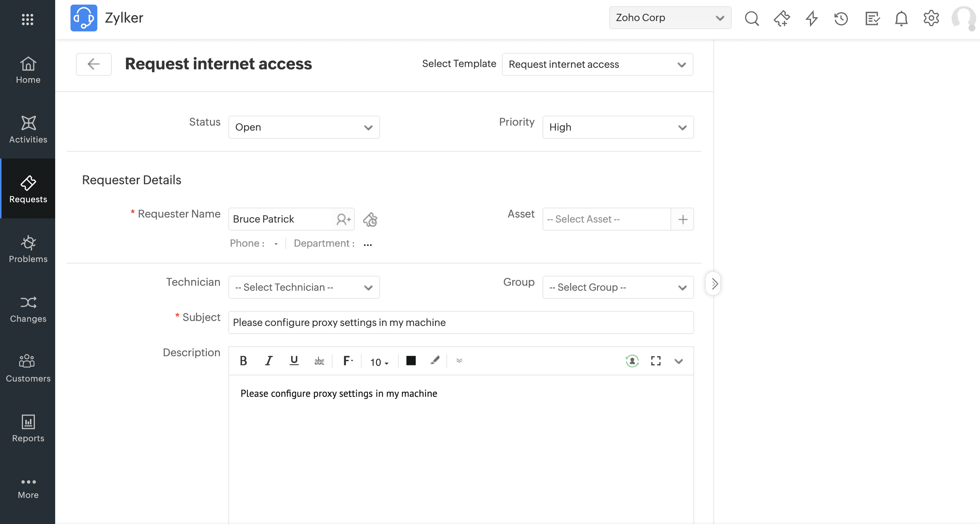Click the plus button beside Asset field
This screenshot has height=524, width=980.
(682, 219)
